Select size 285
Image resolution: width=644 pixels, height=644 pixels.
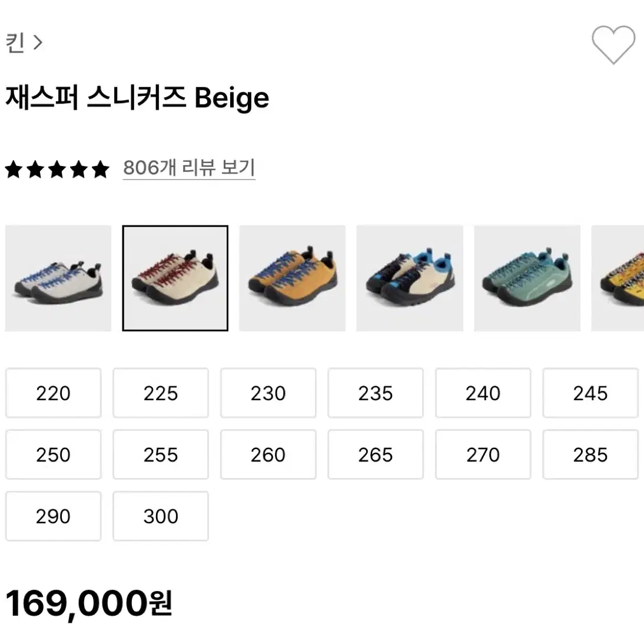click(x=590, y=454)
